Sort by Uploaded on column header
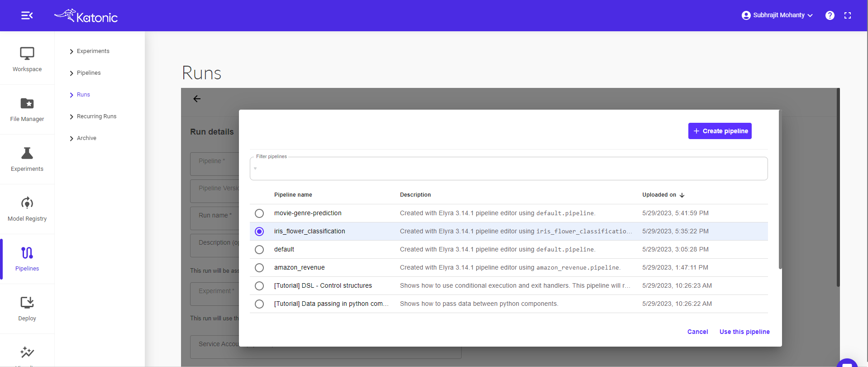This screenshot has height=367, width=868. click(659, 195)
